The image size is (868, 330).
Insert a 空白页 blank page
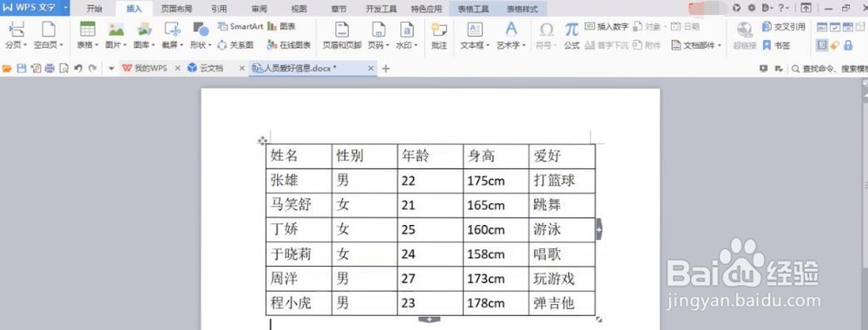pyautogui.click(x=49, y=36)
